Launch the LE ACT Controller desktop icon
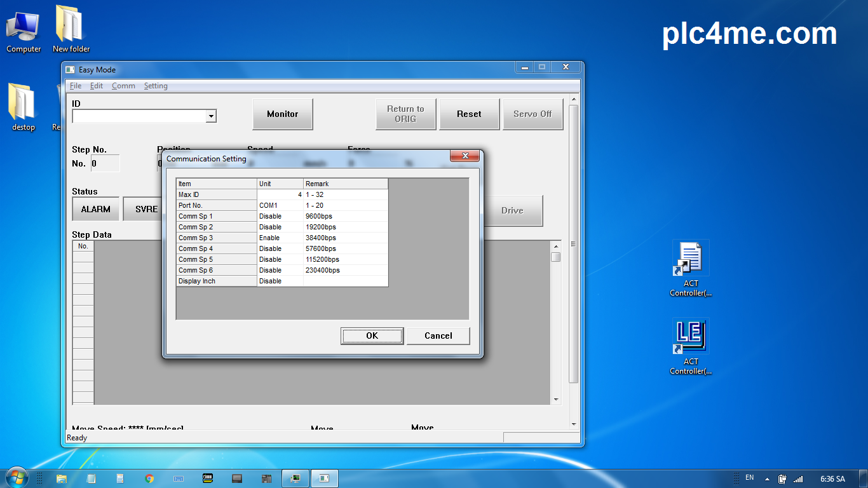The image size is (868, 488). click(689, 335)
